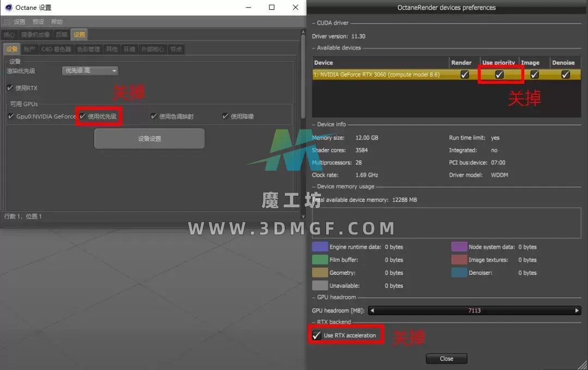This screenshot has width=588, height=370.
Task: Click the left arrow of GPU headroom slider
Action: click(x=372, y=311)
